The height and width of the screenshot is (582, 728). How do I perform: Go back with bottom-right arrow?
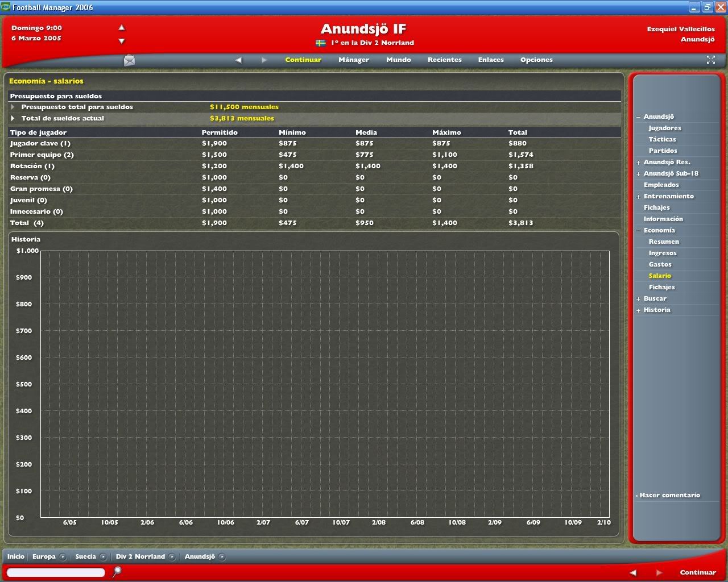tap(633, 572)
